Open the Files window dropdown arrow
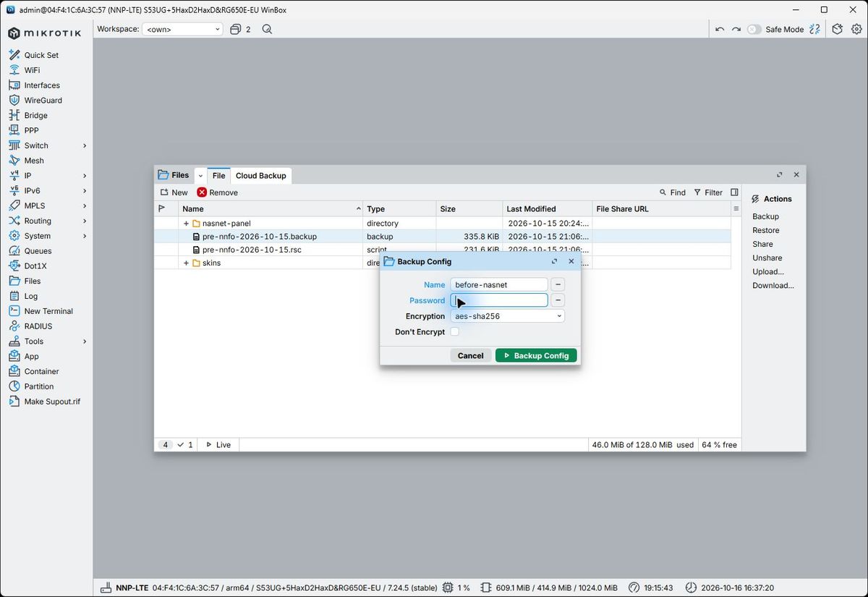 200,175
